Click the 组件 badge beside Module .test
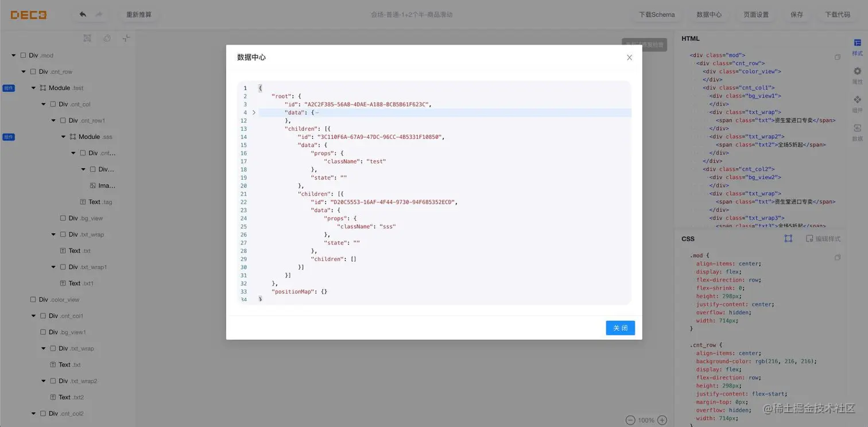 9,88
